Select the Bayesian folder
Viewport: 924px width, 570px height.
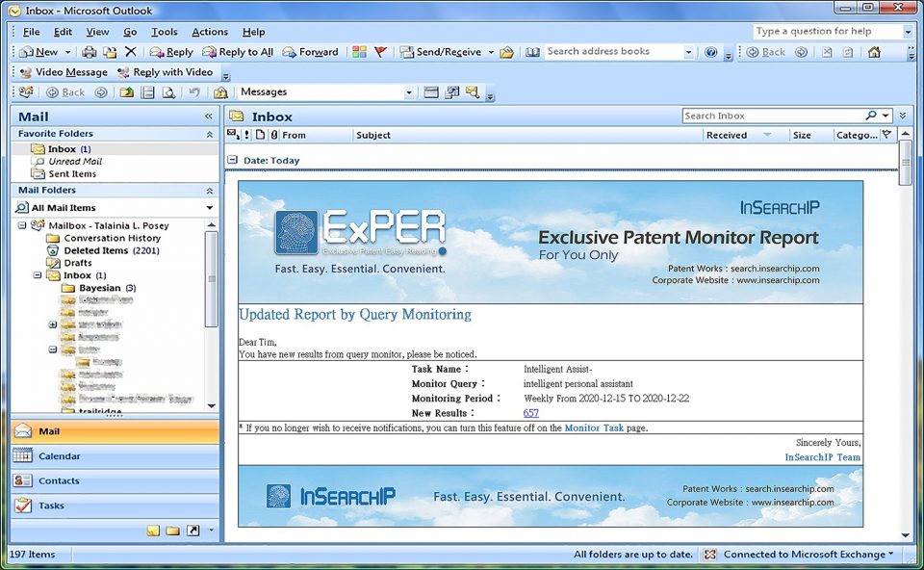[x=99, y=288]
